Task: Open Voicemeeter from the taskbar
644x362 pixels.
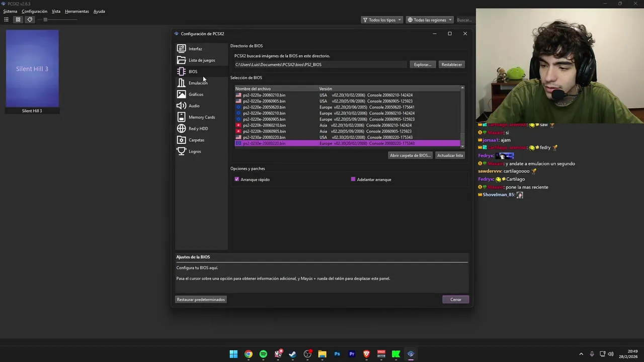Action: (381, 354)
